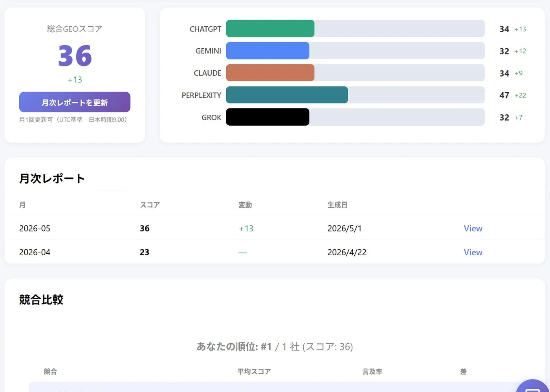Click the スコア column header
The height and width of the screenshot is (392, 550).
click(x=150, y=205)
